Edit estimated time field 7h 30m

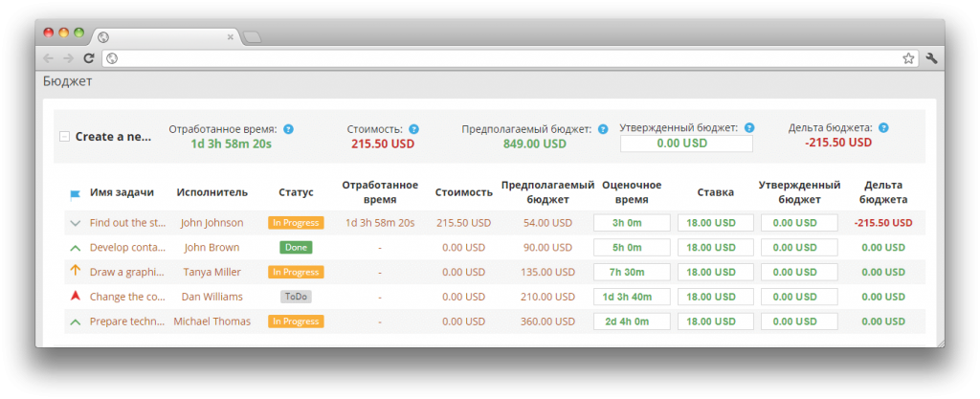632,273
